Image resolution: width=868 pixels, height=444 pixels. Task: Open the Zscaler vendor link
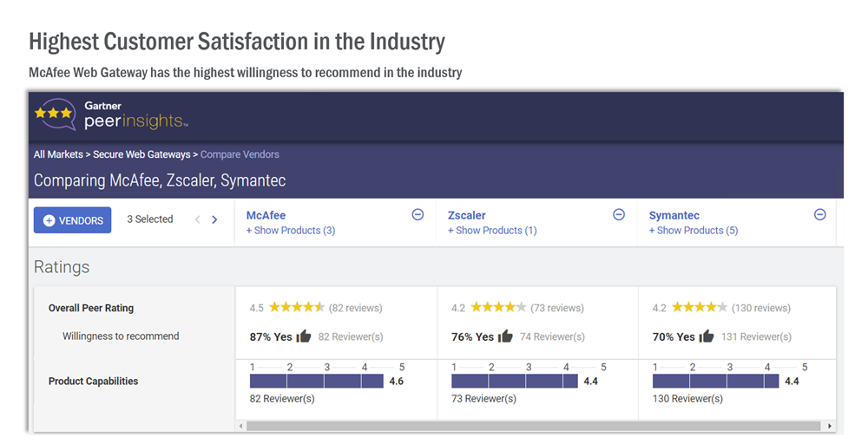click(467, 216)
